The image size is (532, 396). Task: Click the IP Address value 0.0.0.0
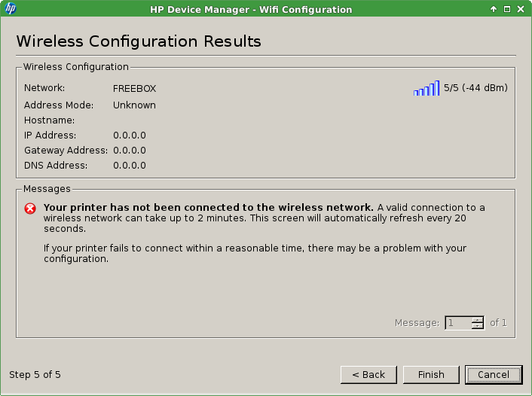click(130, 136)
